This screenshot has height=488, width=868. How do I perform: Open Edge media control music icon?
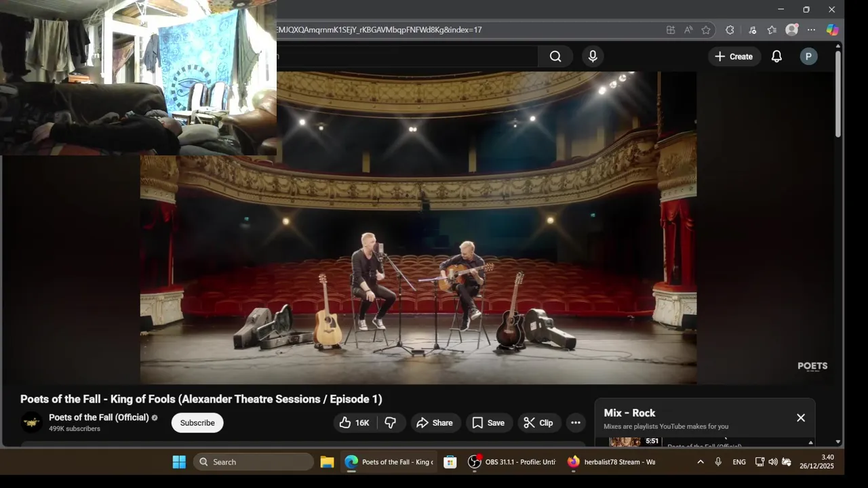point(753,30)
